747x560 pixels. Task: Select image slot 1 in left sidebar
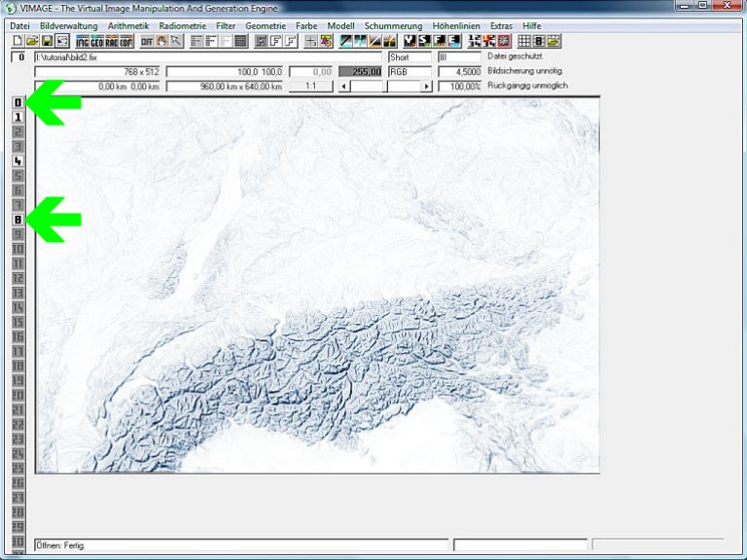click(18, 117)
